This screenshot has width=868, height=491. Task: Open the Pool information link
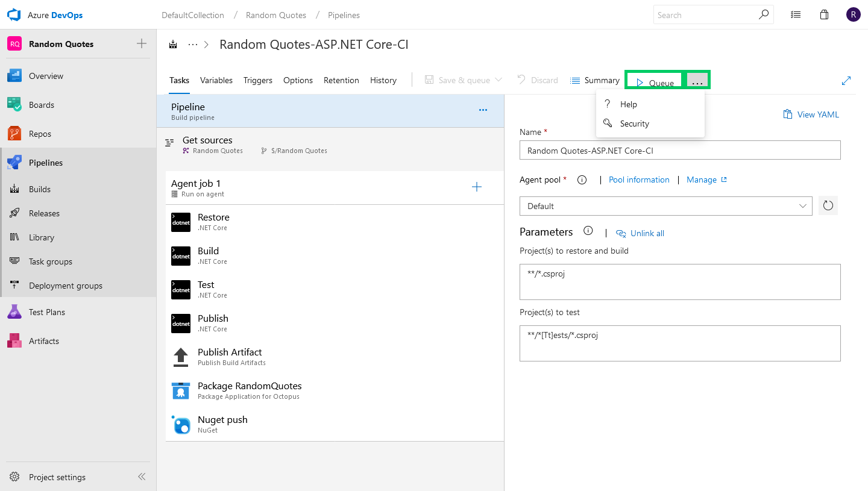(x=639, y=180)
